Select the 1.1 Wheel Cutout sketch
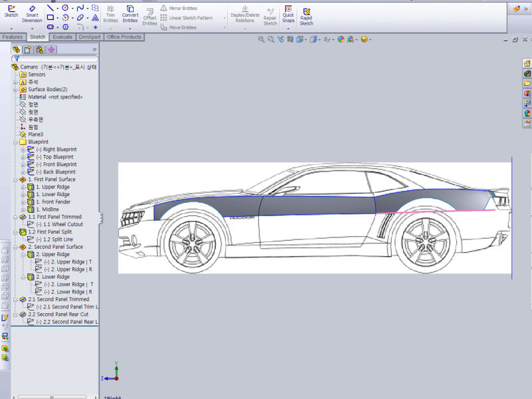Viewport: 532px width, 399px height. 60,224
